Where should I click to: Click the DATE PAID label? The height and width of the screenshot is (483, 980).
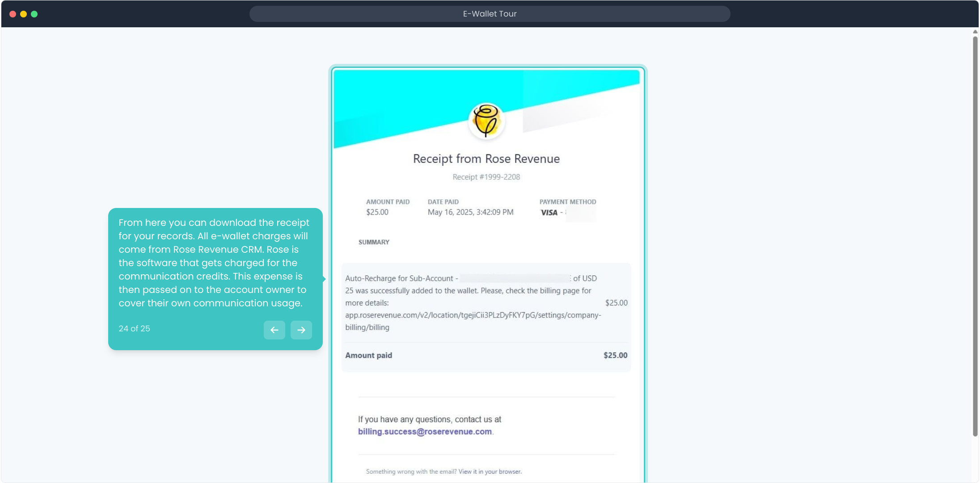(443, 202)
